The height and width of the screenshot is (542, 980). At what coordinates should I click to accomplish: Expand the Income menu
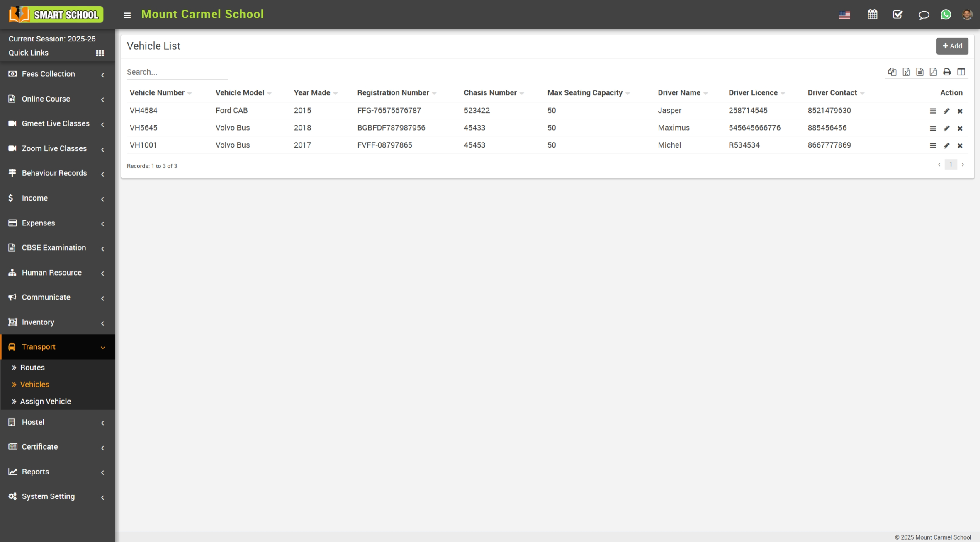pyautogui.click(x=58, y=198)
